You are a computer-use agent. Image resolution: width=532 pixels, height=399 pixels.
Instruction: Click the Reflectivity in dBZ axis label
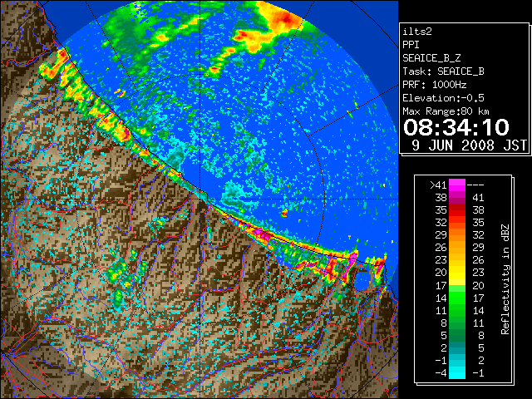(x=505, y=279)
